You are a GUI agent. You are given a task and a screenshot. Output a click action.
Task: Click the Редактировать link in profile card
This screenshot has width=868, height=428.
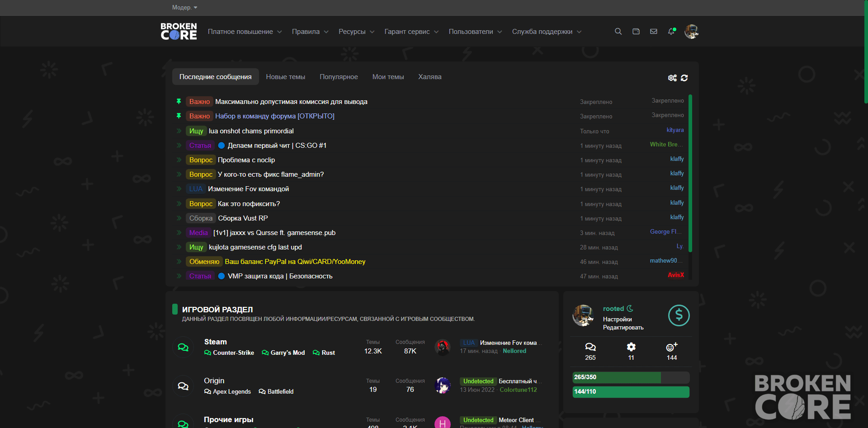pos(623,328)
